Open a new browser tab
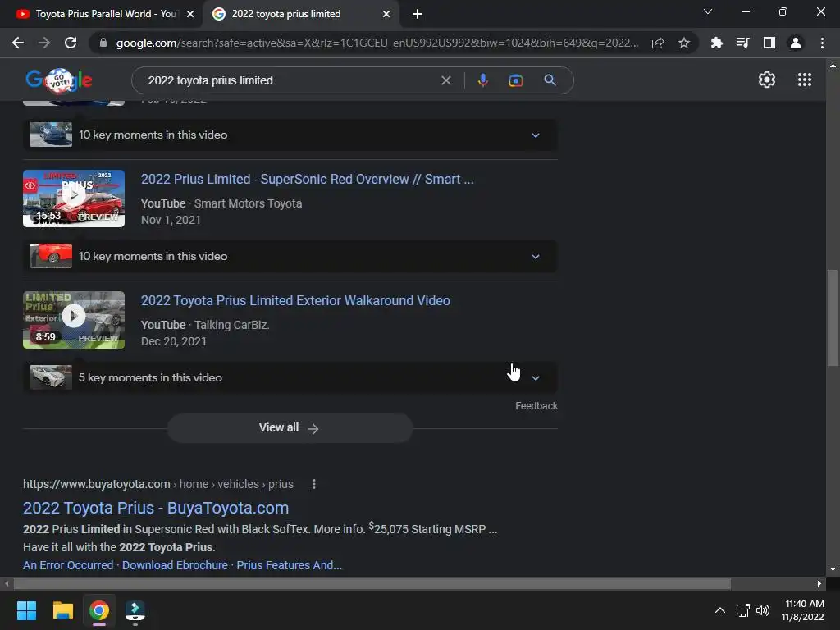 coord(418,14)
